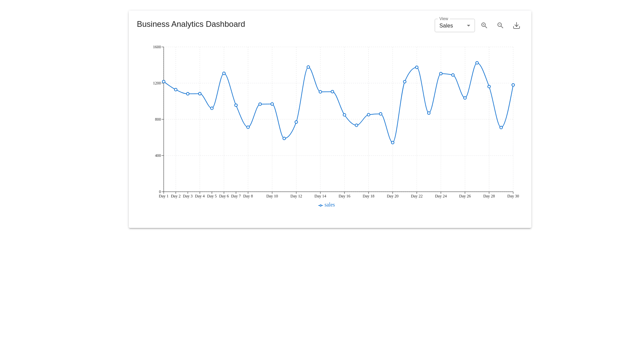Click the Day 1 data point
Screen dimensions: 644x362
pos(164,82)
